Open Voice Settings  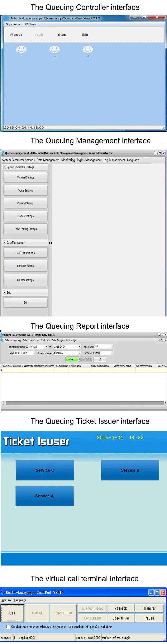click(25, 191)
